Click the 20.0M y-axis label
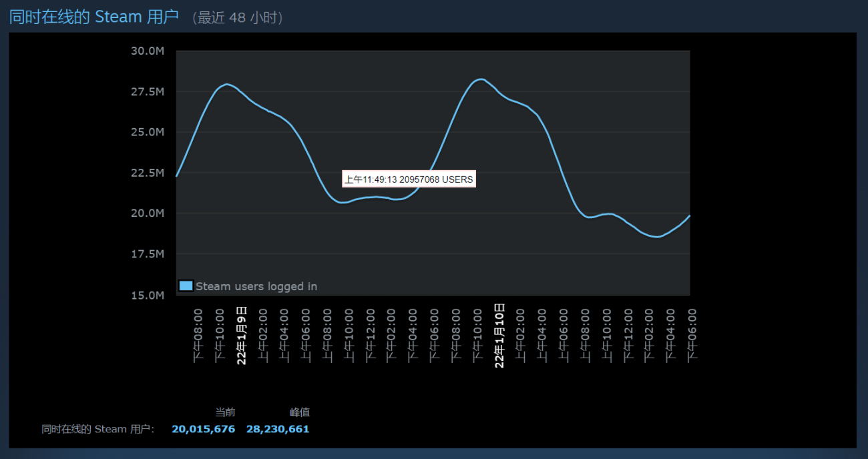 [x=148, y=213]
